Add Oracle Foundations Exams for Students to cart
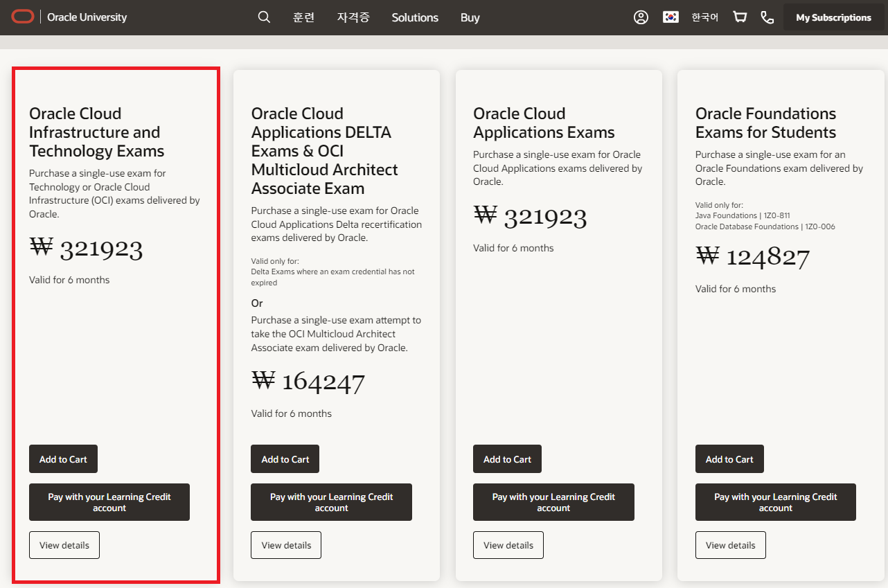888x588 pixels. [729, 459]
